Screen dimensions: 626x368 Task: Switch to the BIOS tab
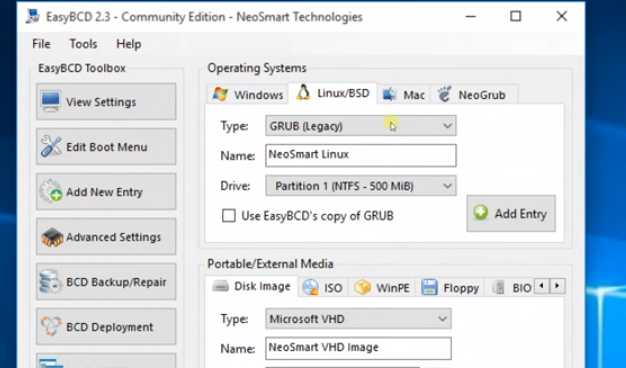(511, 288)
